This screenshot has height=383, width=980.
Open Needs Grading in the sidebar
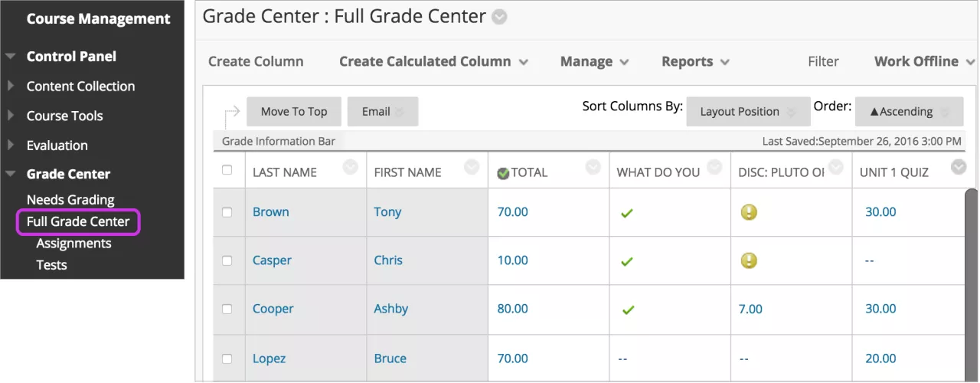tap(70, 200)
